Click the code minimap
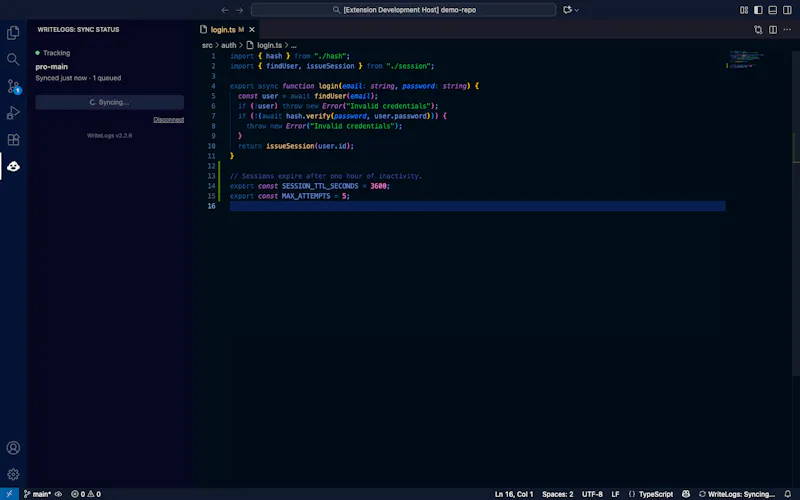800x500 pixels. pos(746,60)
